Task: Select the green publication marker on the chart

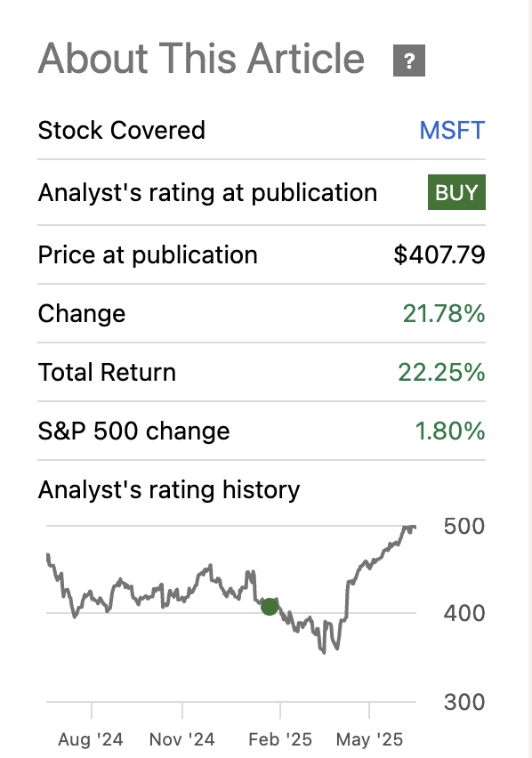Action: click(270, 607)
